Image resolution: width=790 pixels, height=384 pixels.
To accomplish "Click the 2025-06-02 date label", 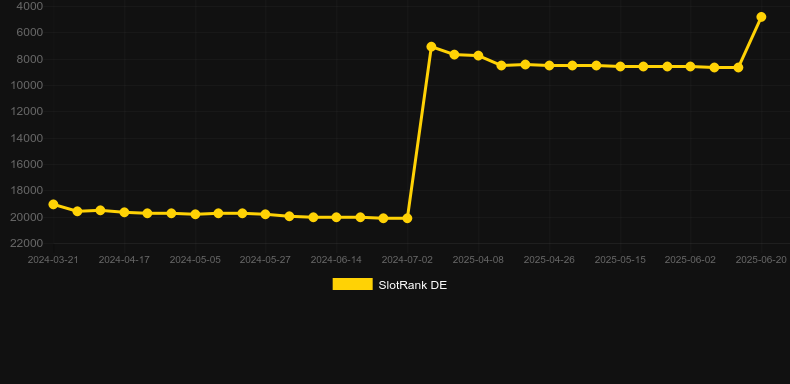I will click(690, 260).
